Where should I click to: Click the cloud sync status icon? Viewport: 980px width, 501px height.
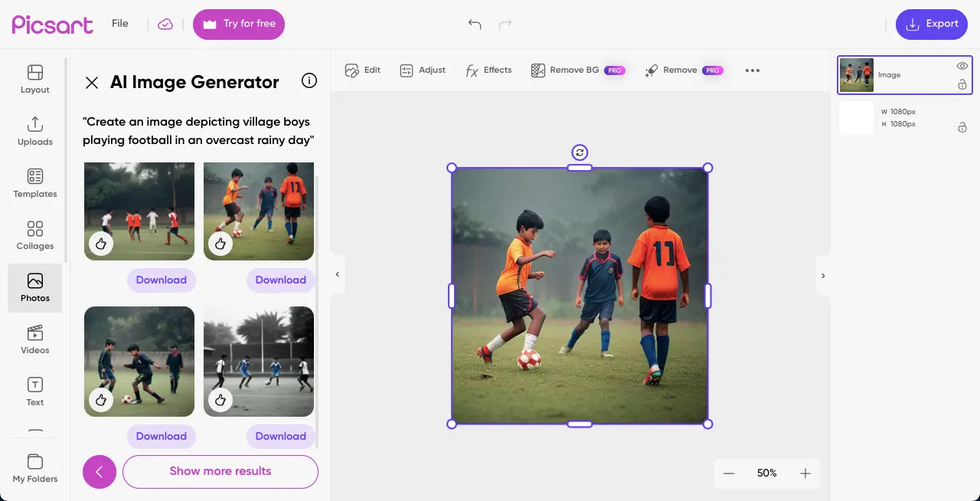tap(165, 24)
